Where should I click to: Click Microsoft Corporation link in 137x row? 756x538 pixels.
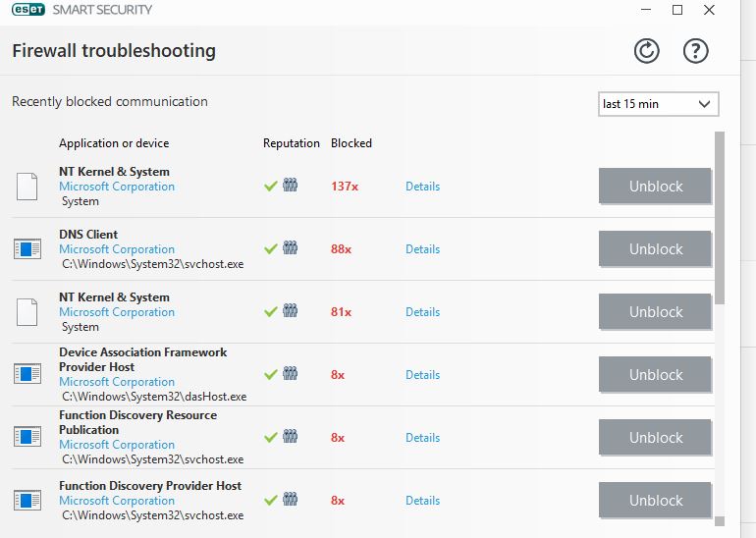117,187
